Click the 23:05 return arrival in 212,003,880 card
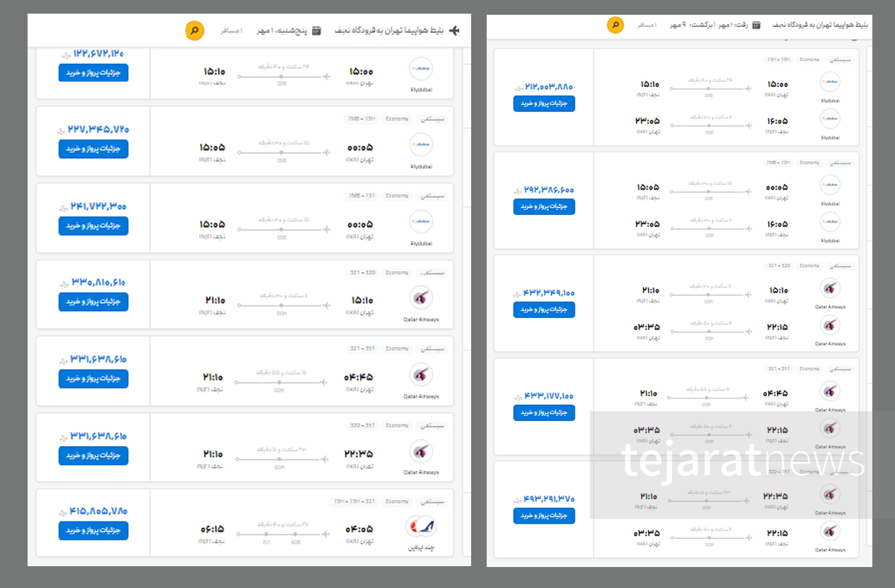895x588 pixels. click(647, 121)
